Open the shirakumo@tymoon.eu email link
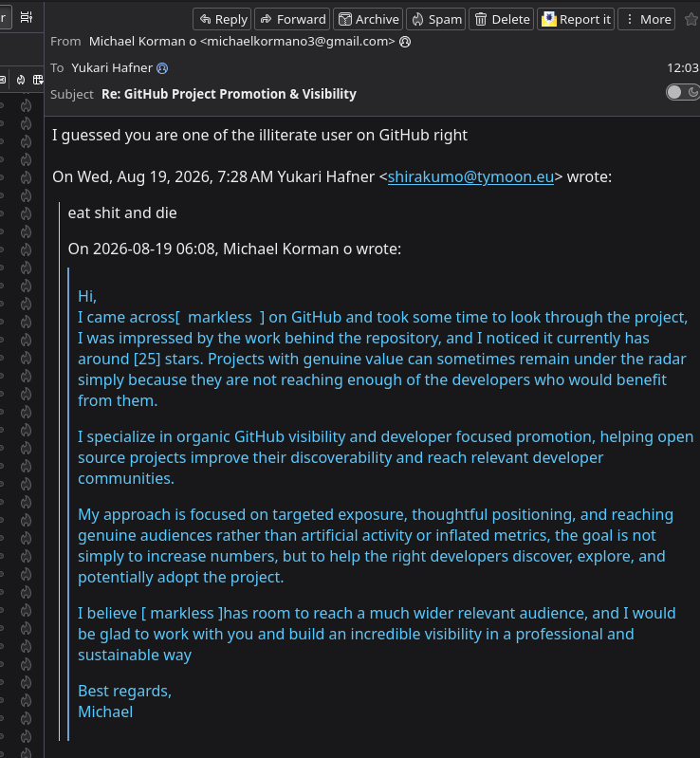Image resolution: width=700 pixels, height=758 pixels. point(470,177)
